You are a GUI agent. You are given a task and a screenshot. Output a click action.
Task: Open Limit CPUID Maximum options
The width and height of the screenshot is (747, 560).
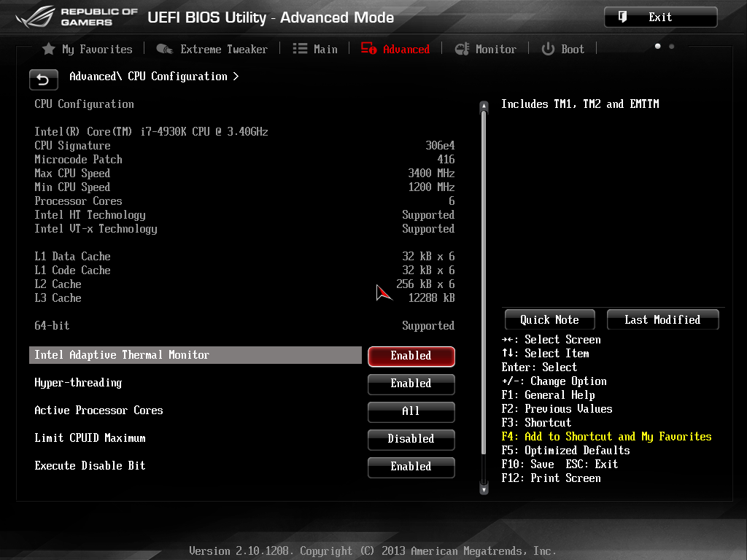(411, 439)
